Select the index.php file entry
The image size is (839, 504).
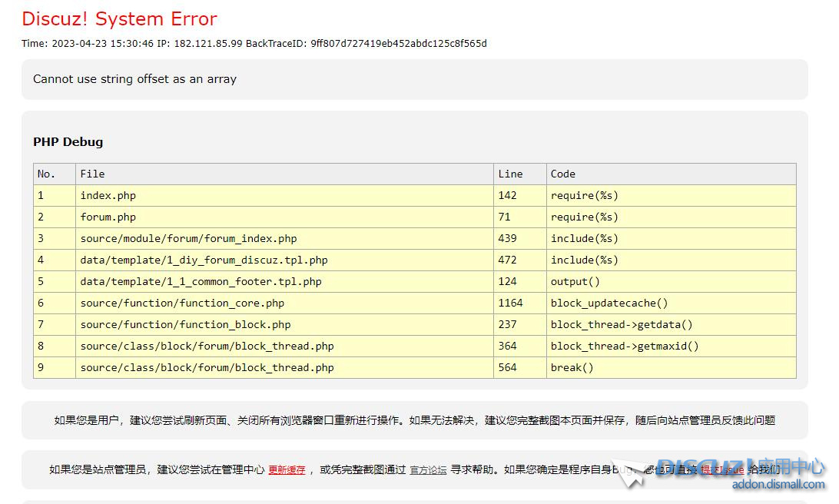[108, 195]
